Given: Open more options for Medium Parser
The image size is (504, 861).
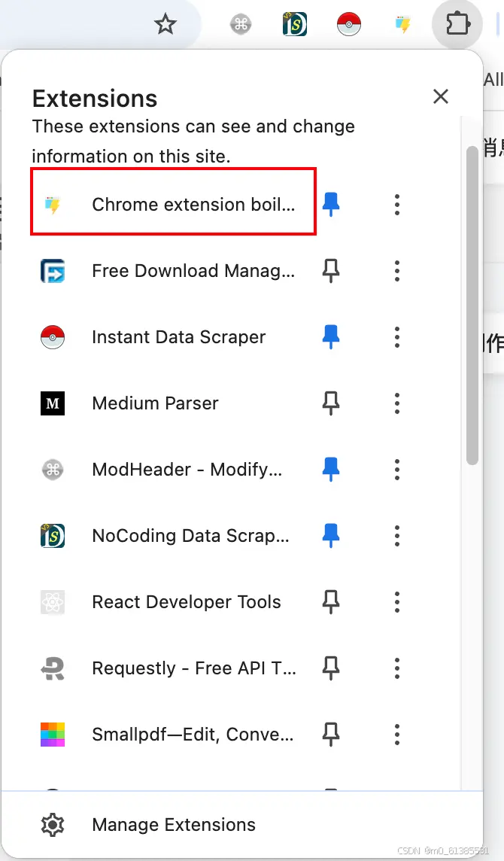Looking at the screenshot, I should pyautogui.click(x=397, y=403).
